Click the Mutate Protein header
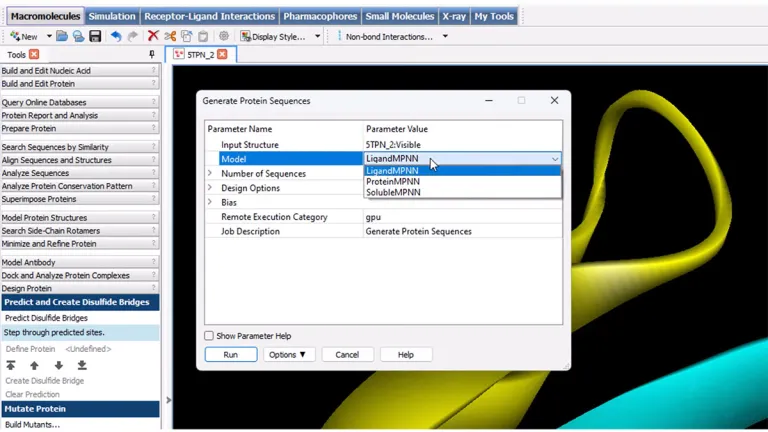Image resolution: width=768 pixels, height=432 pixels. (80, 408)
